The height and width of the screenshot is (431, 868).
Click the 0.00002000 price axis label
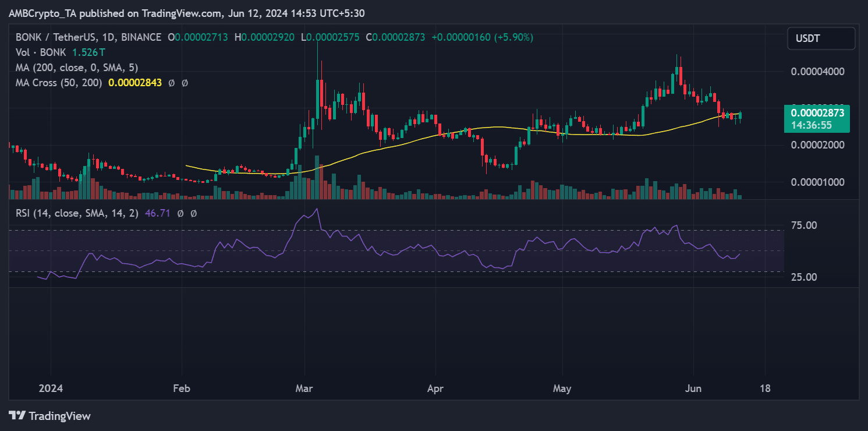817,145
